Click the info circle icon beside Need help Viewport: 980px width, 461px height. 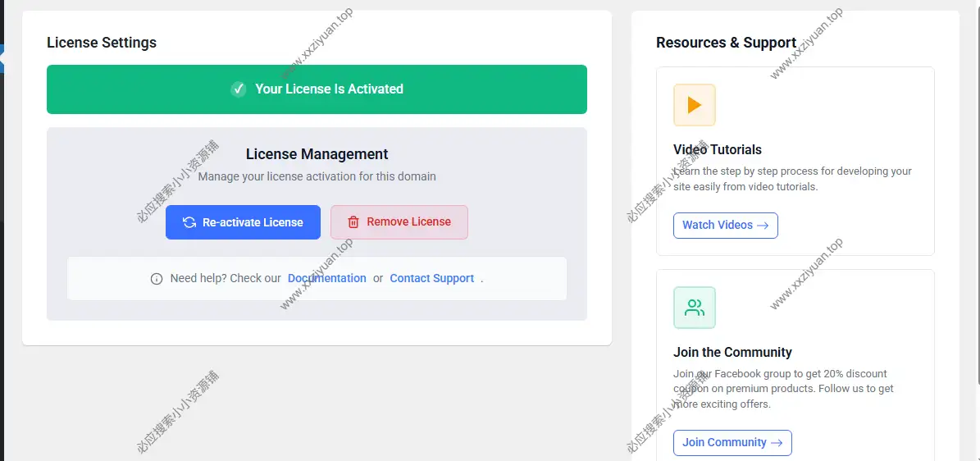tap(157, 279)
